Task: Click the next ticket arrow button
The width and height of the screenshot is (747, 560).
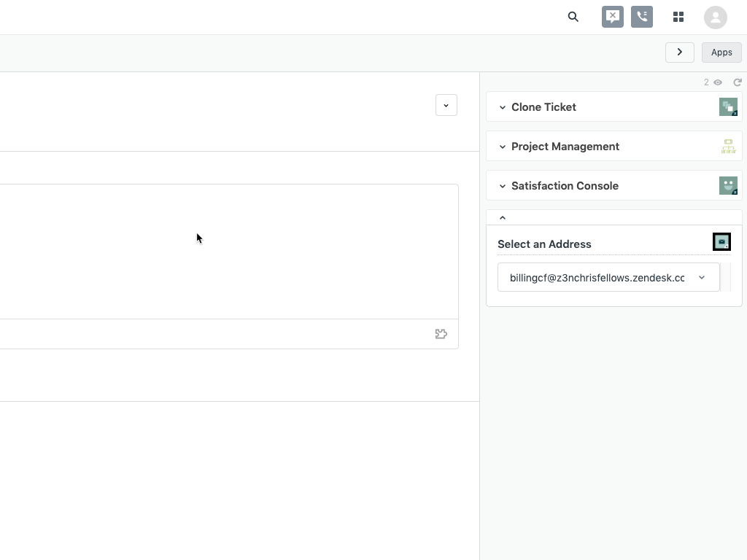Action: pos(680,52)
